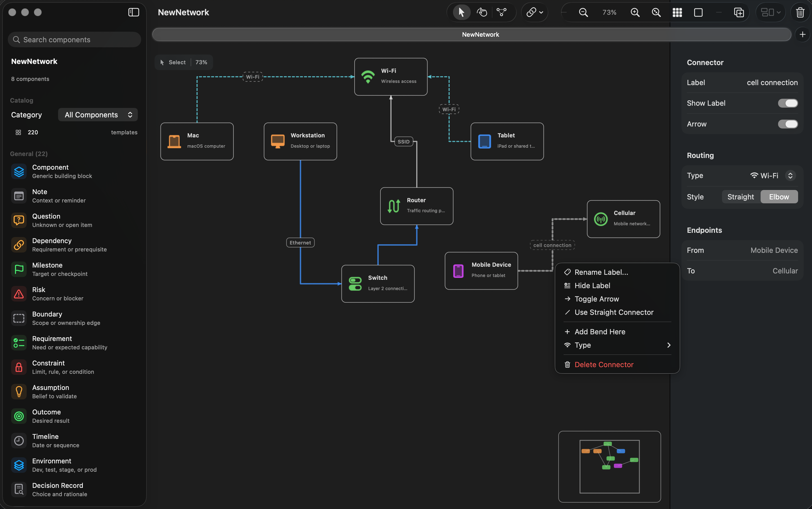Select the Tablet node on canvas

tap(507, 141)
